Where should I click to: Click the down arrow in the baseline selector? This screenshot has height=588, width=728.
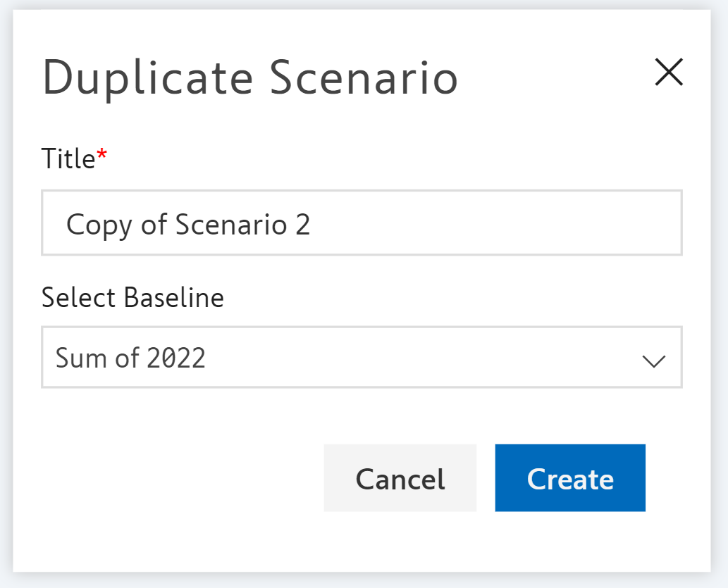click(653, 361)
